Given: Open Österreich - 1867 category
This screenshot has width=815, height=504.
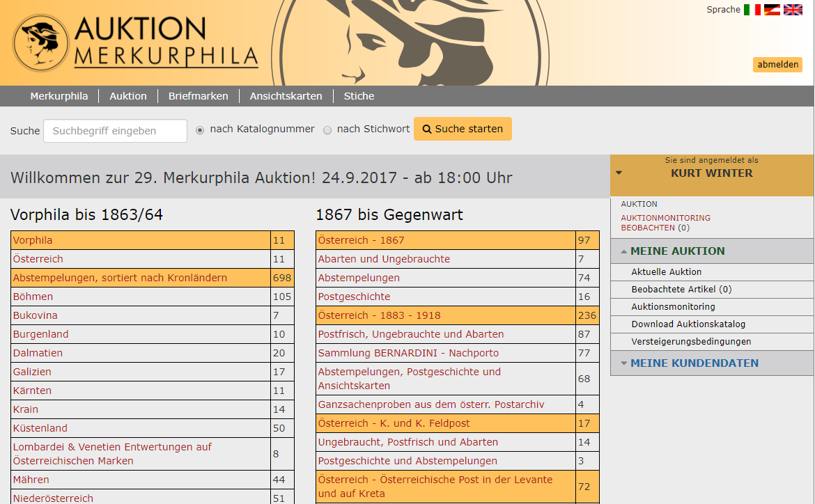Looking at the screenshot, I should [362, 241].
